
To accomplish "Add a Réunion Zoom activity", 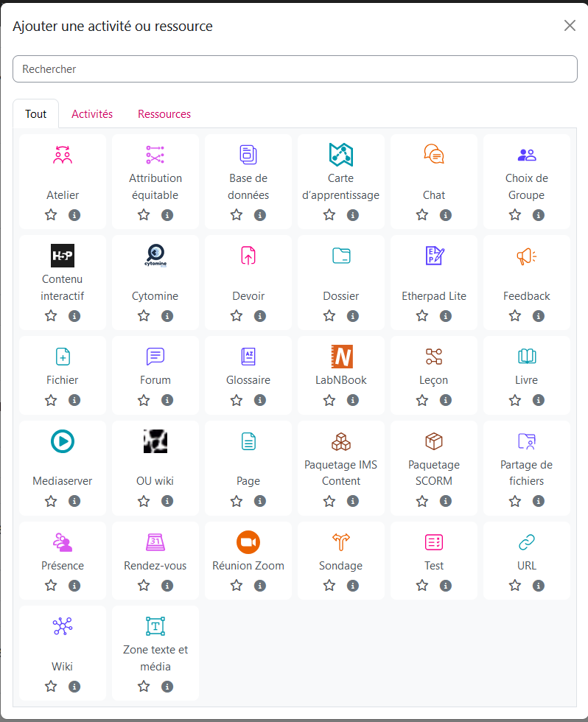I will click(x=248, y=542).
